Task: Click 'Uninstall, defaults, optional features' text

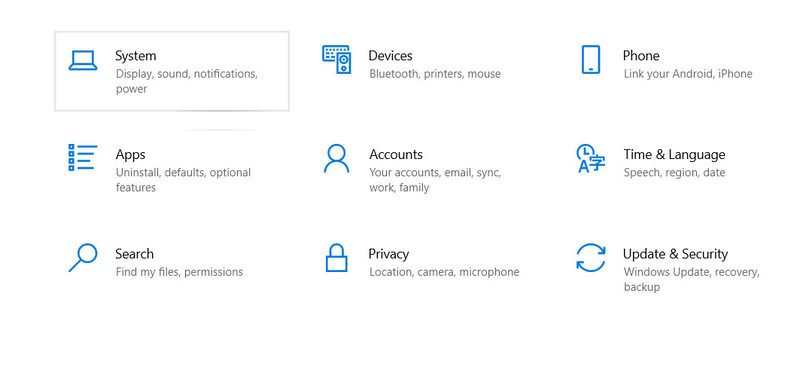Action: point(183,180)
